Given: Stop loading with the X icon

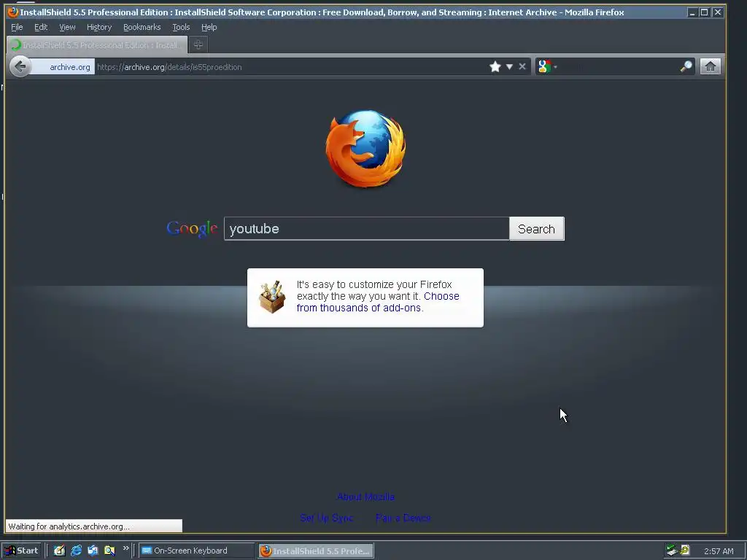Looking at the screenshot, I should tap(522, 66).
